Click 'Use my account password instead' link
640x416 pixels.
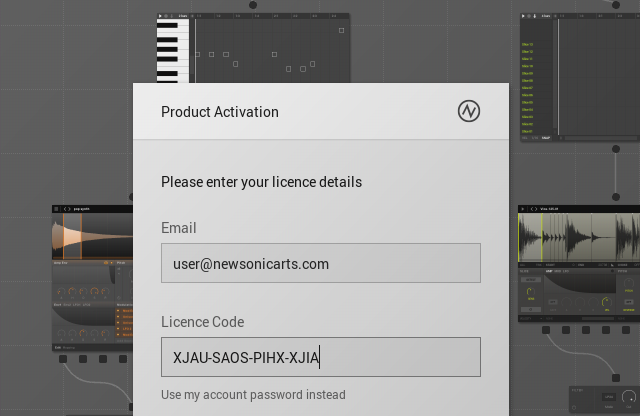pos(253,395)
